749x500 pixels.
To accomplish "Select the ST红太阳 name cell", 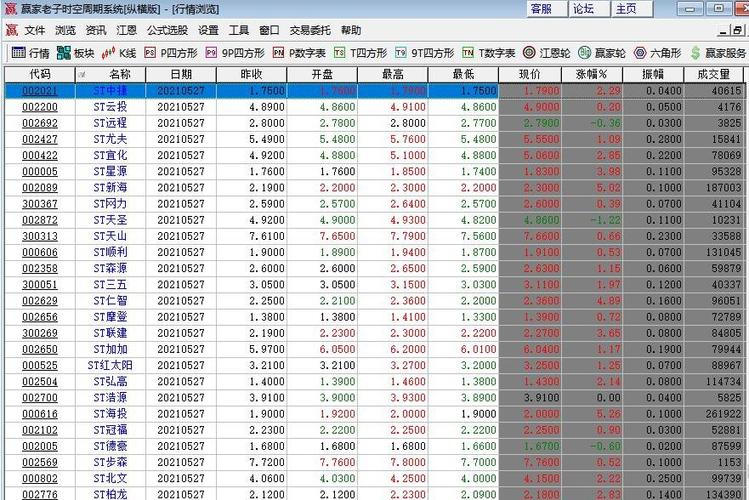I will pos(110,365).
